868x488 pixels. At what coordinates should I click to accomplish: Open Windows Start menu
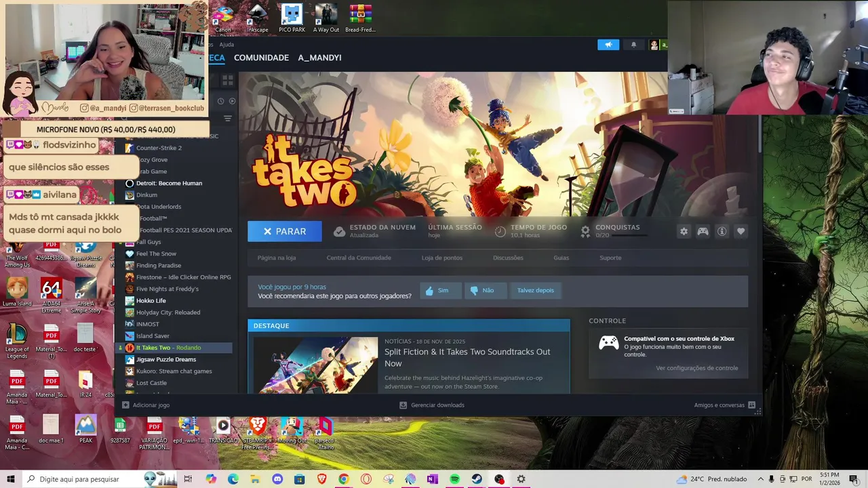tap(11, 479)
